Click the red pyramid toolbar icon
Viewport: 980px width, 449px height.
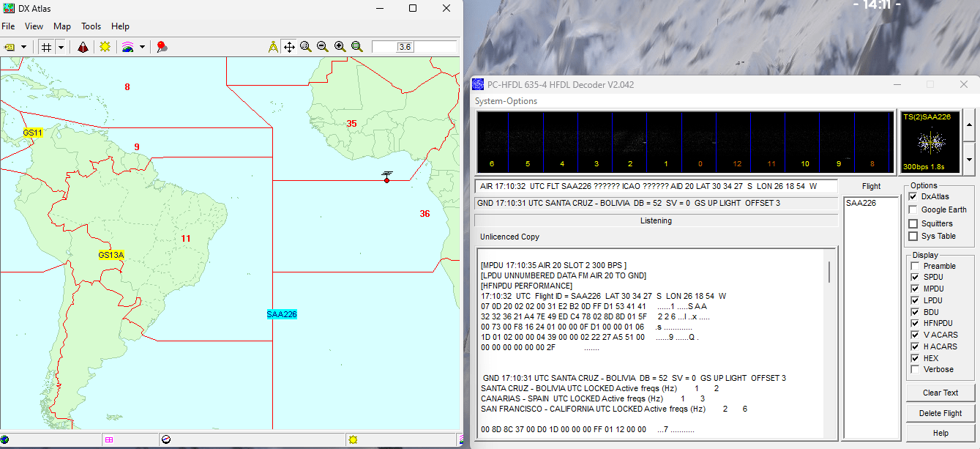83,47
